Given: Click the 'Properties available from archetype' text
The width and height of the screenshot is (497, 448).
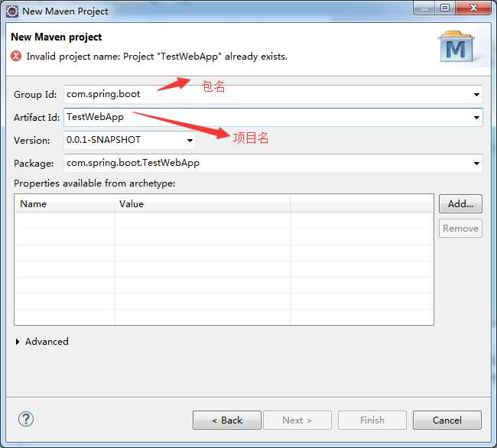Looking at the screenshot, I should pos(95,183).
